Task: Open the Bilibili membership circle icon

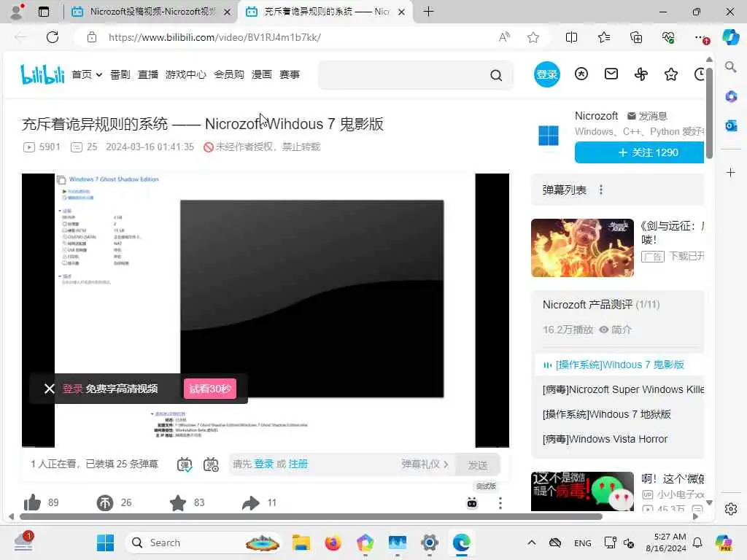Action: (x=581, y=74)
